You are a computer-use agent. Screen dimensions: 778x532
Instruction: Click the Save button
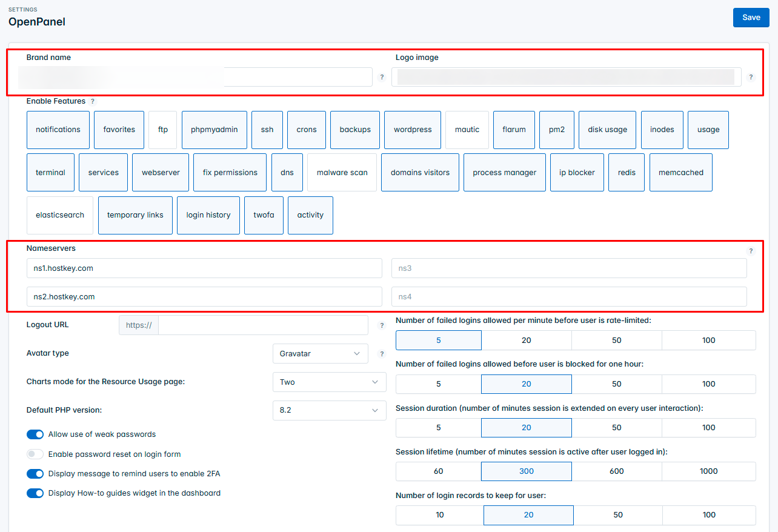(x=751, y=18)
